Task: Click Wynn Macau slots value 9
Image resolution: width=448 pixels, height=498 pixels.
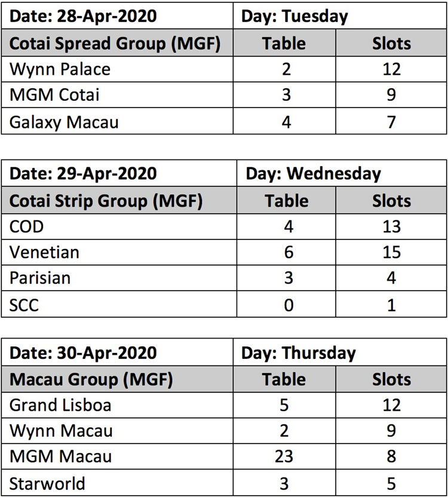Action: [x=391, y=431]
